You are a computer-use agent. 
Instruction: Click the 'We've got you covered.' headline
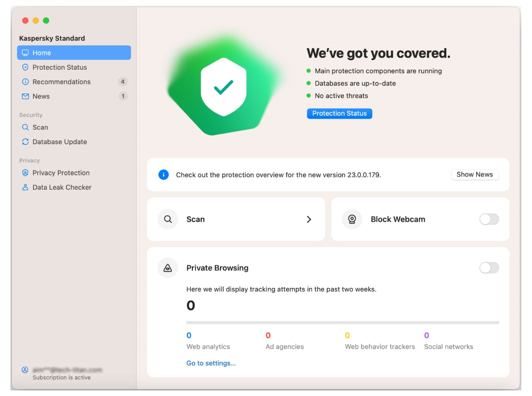[378, 53]
